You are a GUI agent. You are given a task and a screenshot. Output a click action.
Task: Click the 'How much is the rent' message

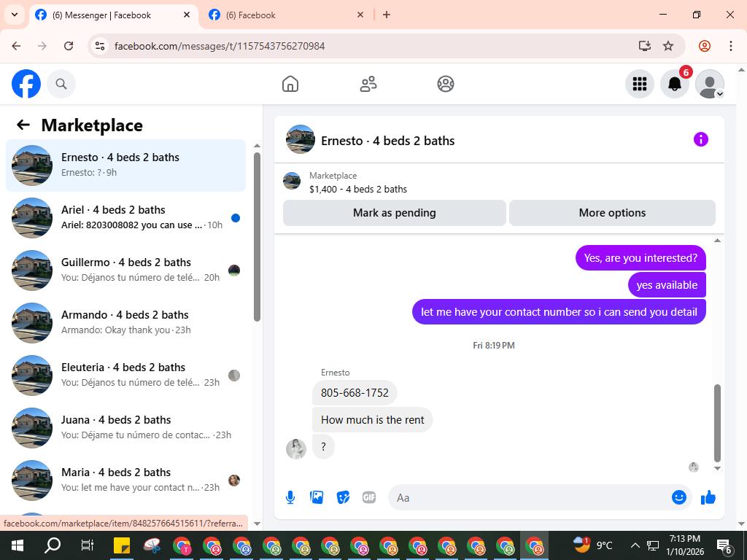click(x=373, y=420)
